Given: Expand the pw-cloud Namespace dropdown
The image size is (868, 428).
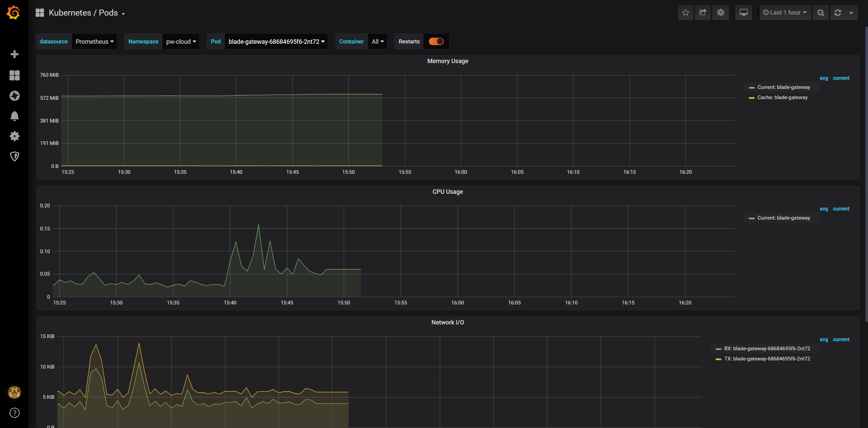Looking at the screenshot, I should [181, 41].
